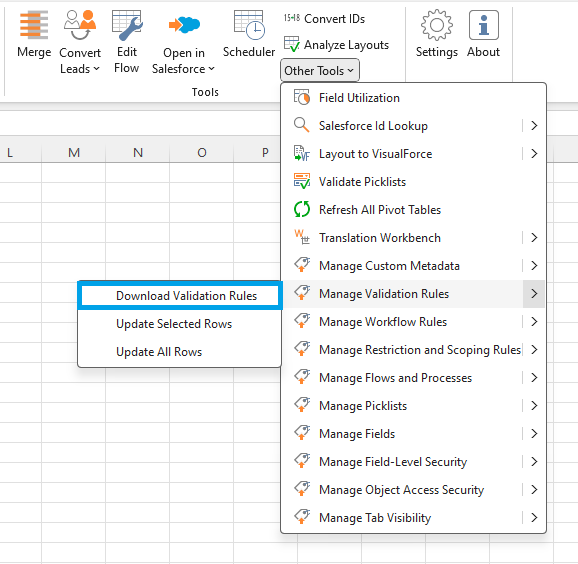Open Settings gear icon
578x564 pixels.
point(436,25)
